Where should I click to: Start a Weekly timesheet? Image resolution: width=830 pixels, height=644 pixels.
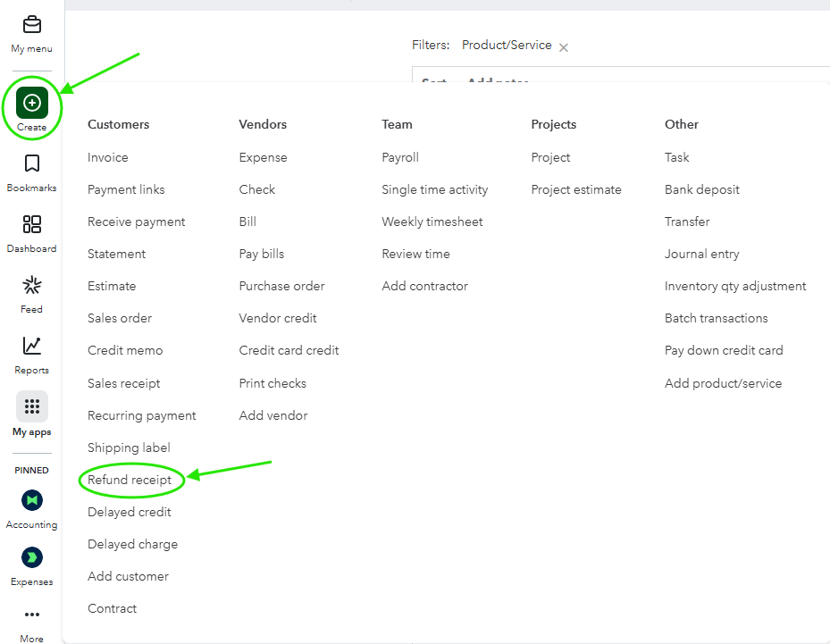(x=432, y=221)
